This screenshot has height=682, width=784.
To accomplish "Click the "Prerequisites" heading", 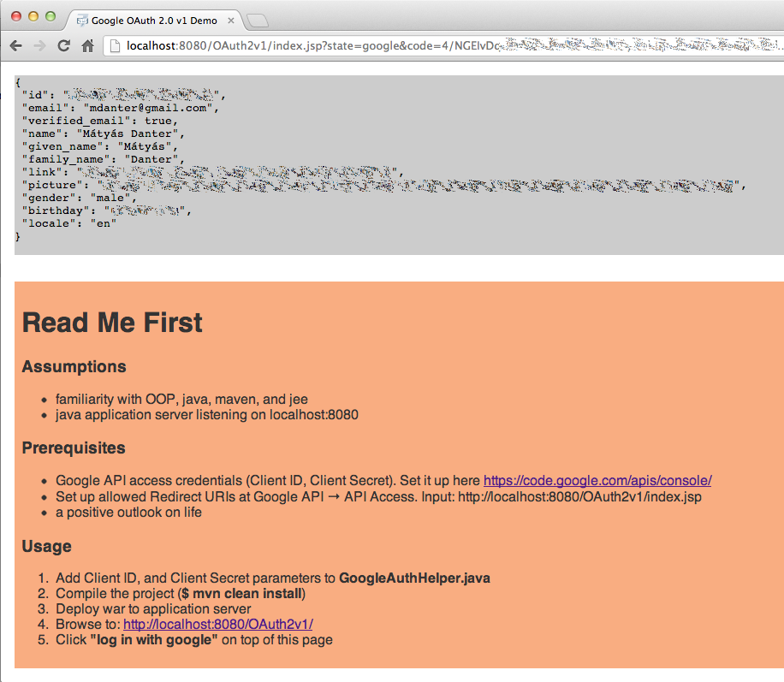I will click(x=74, y=448).
